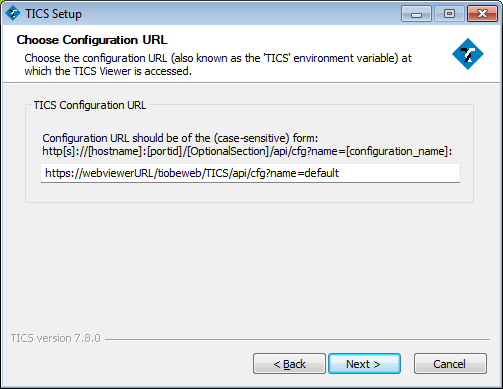Place cursor after 'default' in the URL
The width and height of the screenshot is (503, 389).
[x=340, y=173]
